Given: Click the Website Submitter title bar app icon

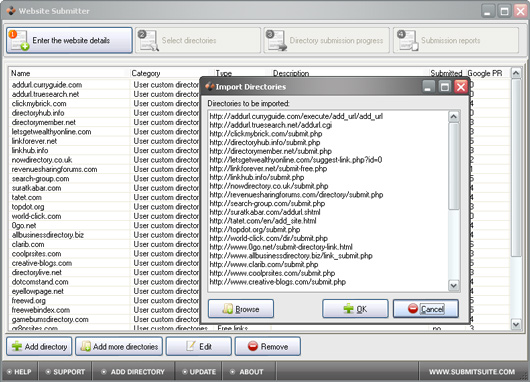Looking at the screenshot, I should (11, 11).
